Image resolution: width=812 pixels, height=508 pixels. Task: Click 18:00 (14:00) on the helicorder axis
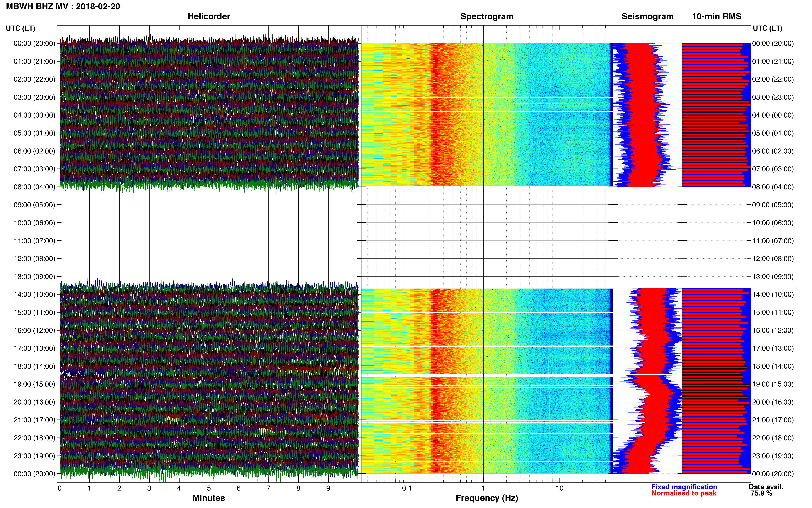tap(34, 367)
